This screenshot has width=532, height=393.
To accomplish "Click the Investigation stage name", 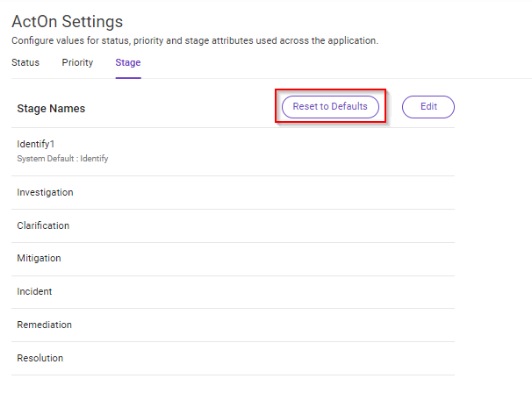I will point(45,192).
